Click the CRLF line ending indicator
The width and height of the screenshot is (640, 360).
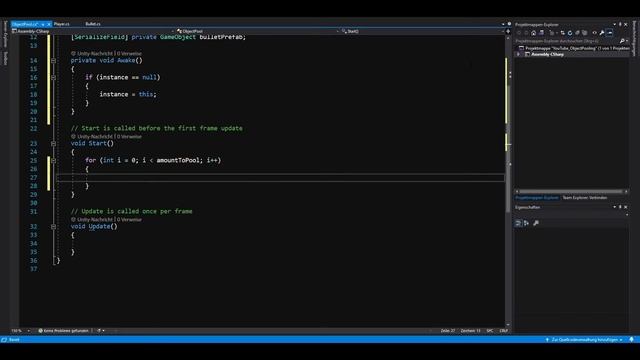point(504,331)
